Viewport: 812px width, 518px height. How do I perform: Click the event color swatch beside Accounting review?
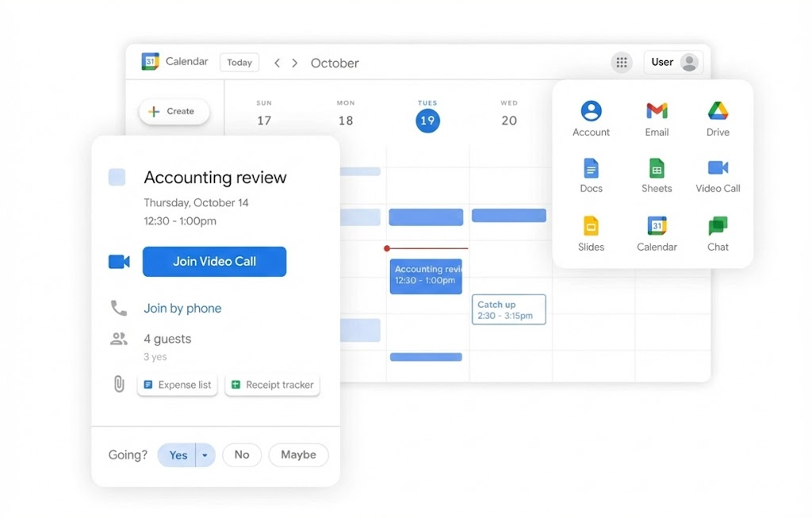tap(117, 178)
